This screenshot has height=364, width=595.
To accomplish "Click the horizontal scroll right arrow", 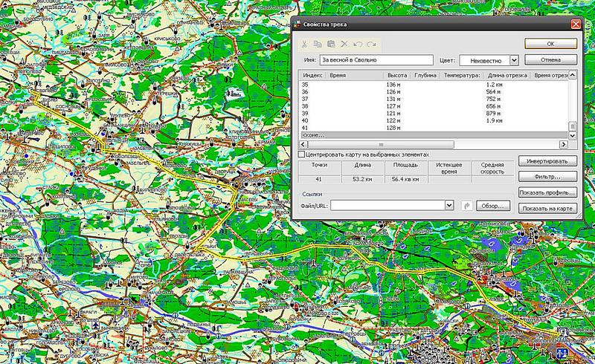I will [564, 144].
